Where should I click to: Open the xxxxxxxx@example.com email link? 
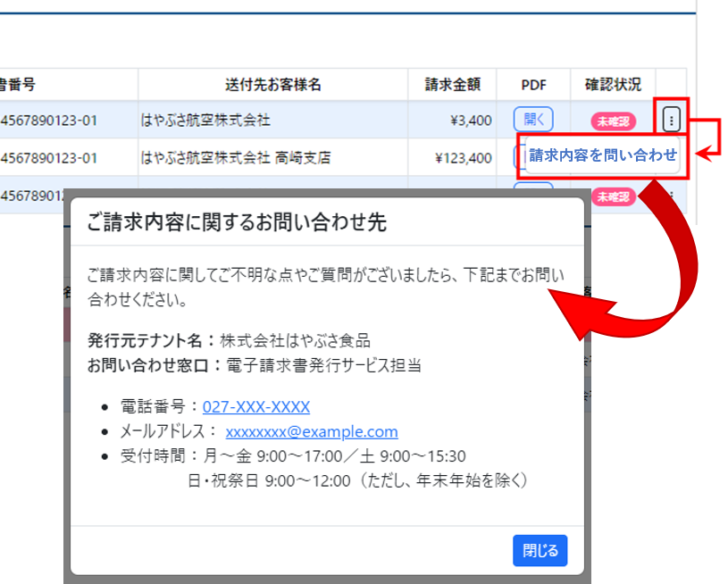coord(312,432)
